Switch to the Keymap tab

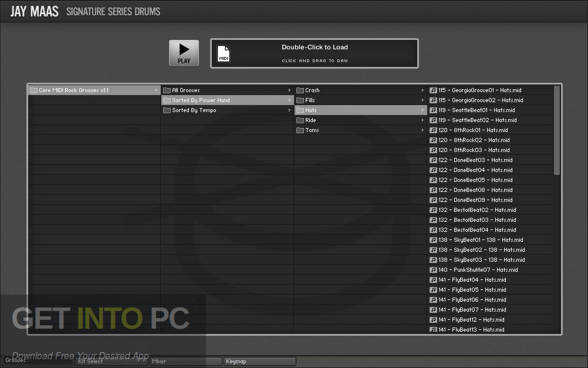click(x=260, y=361)
